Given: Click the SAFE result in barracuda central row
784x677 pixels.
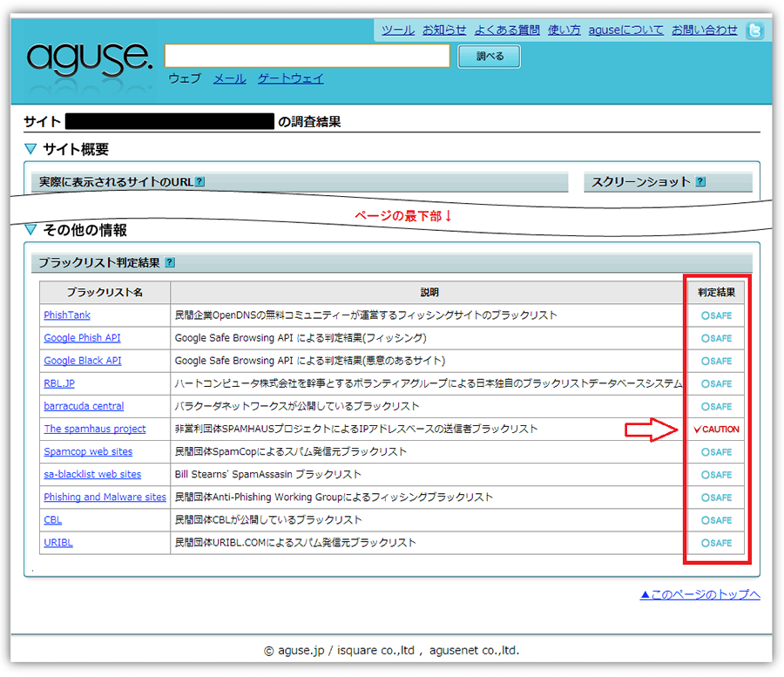Looking at the screenshot, I should tap(717, 407).
